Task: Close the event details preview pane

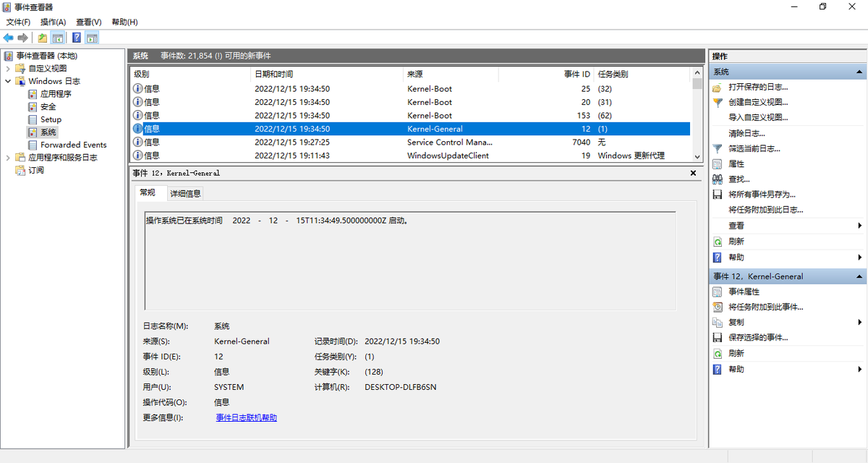Action: 693,173
